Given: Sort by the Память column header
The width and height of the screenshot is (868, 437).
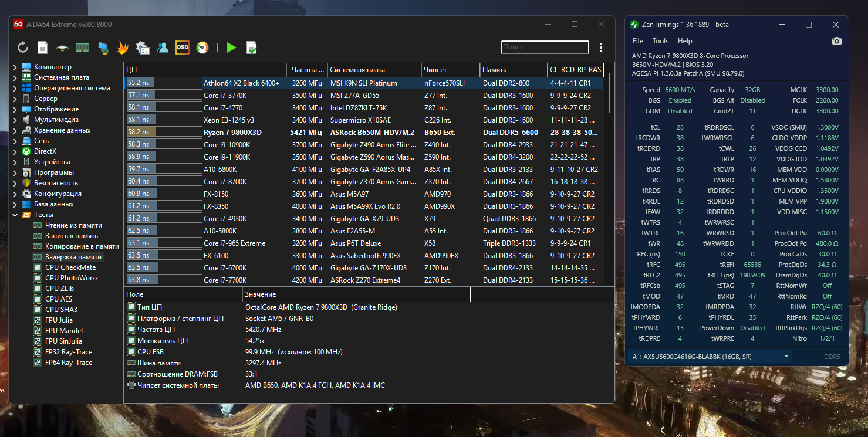Looking at the screenshot, I should click(514, 70).
